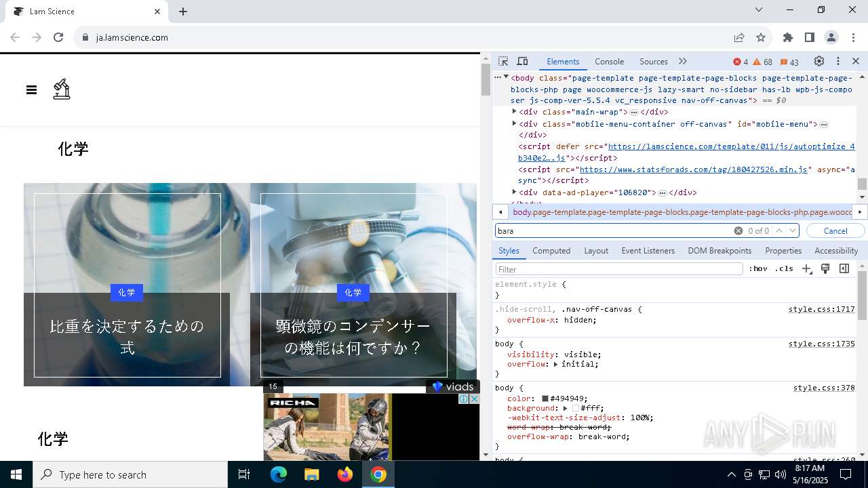Switch to the Sources tab
The width and height of the screenshot is (868, 488).
pos(654,61)
